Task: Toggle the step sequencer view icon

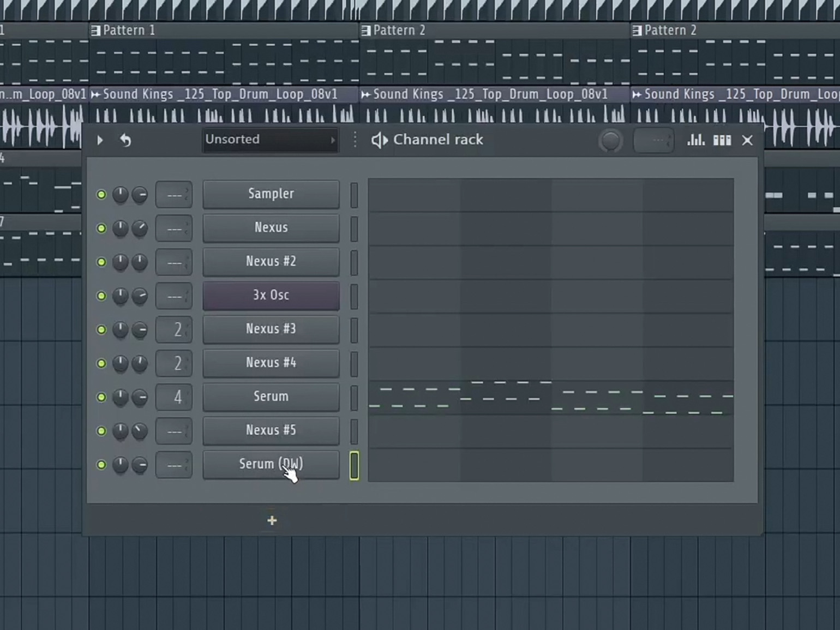Action: 722,141
